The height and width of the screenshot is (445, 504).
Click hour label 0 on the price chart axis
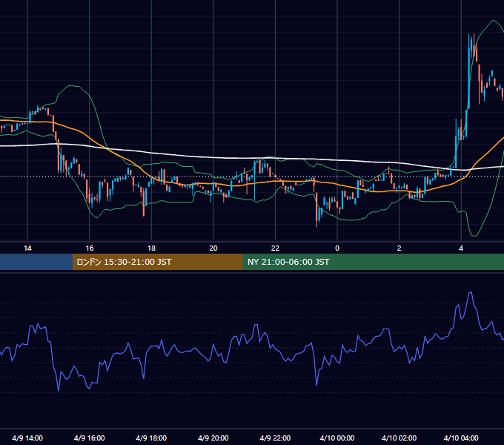point(337,248)
